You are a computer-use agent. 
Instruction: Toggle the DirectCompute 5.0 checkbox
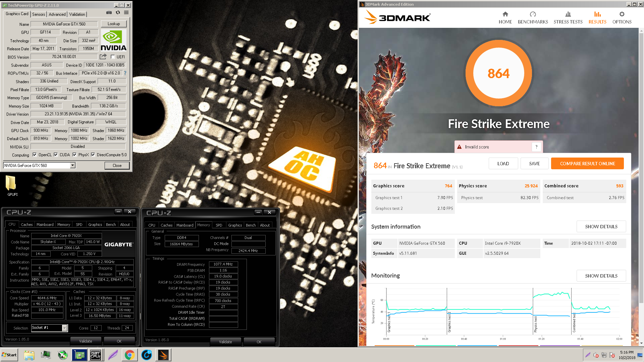pos(93,155)
